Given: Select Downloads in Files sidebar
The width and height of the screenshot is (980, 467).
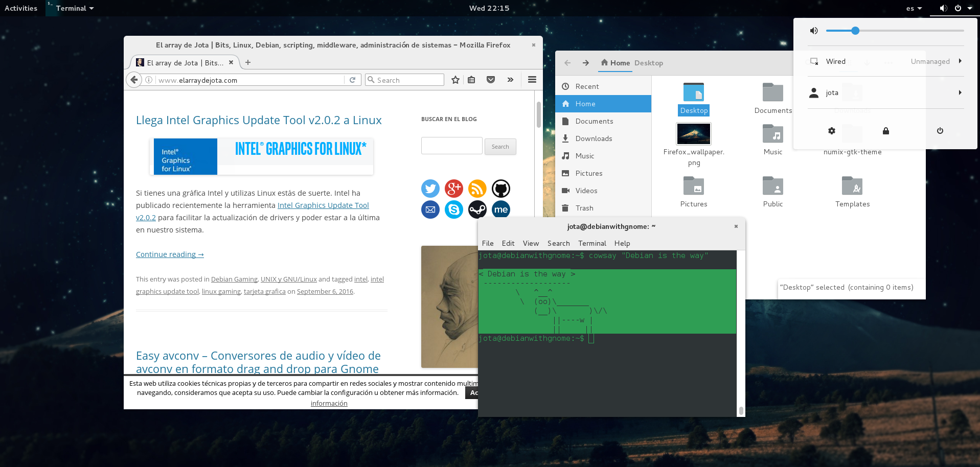Looking at the screenshot, I should (x=603, y=138).
